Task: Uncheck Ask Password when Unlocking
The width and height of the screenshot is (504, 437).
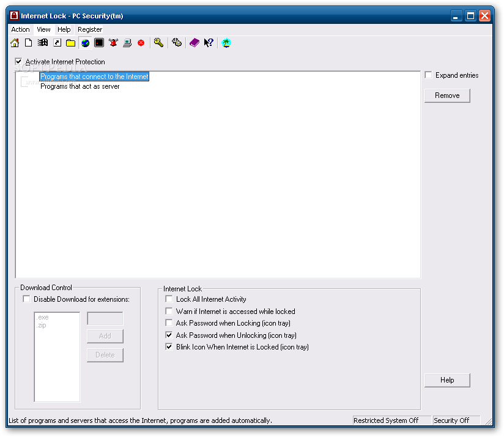Action: coord(169,335)
